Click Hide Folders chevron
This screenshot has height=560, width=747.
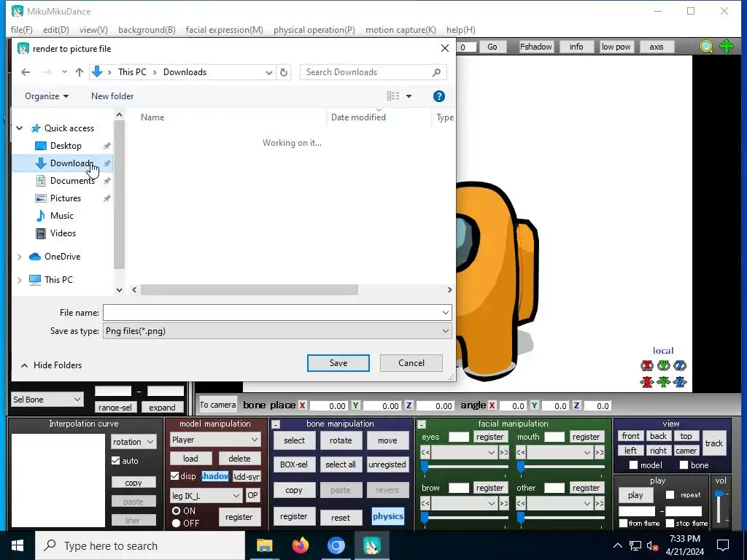[24, 365]
